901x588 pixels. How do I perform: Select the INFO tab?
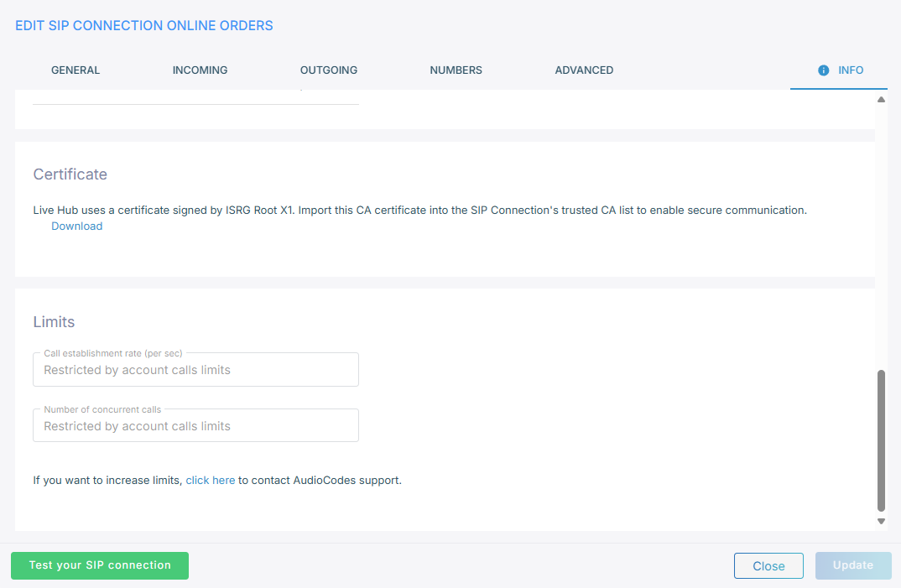click(850, 70)
